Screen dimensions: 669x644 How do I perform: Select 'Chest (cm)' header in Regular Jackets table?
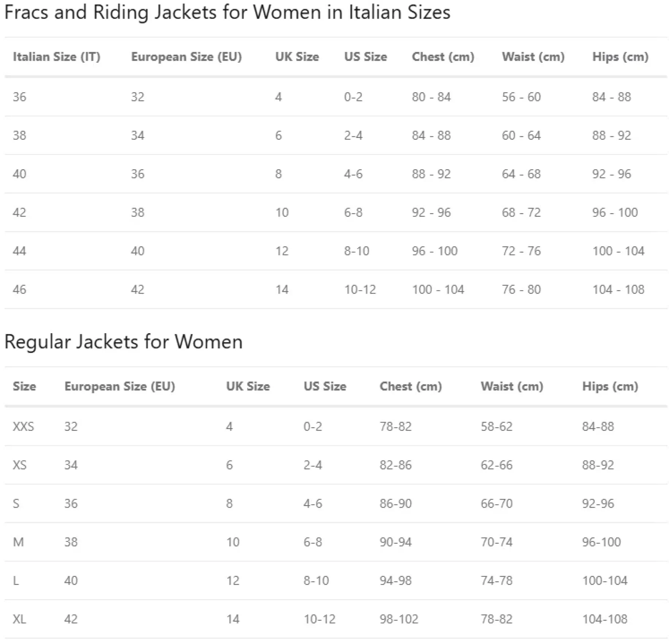point(411,387)
